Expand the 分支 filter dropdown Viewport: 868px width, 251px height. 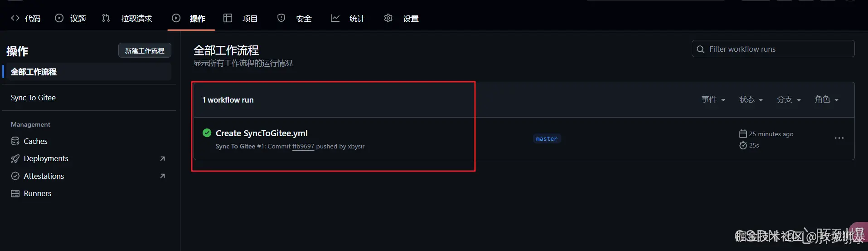[x=789, y=100]
